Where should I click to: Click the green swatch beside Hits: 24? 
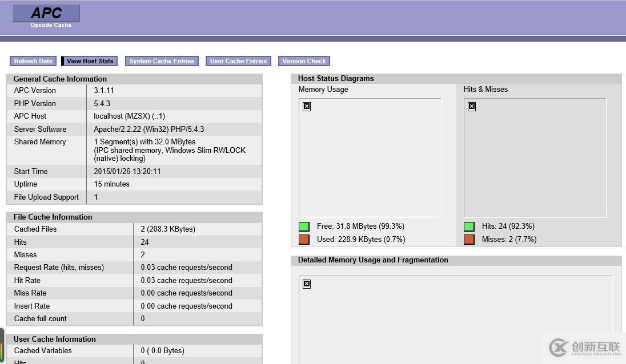tap(469, 227)
